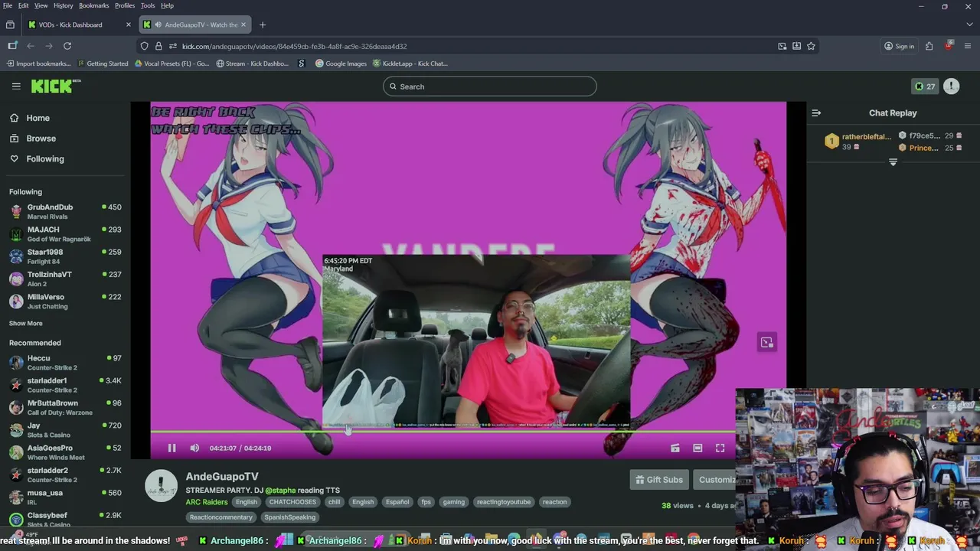Switch to AndeGuapoTV browser tab
This screenshot has height=551, width=980.
[194, 24]
